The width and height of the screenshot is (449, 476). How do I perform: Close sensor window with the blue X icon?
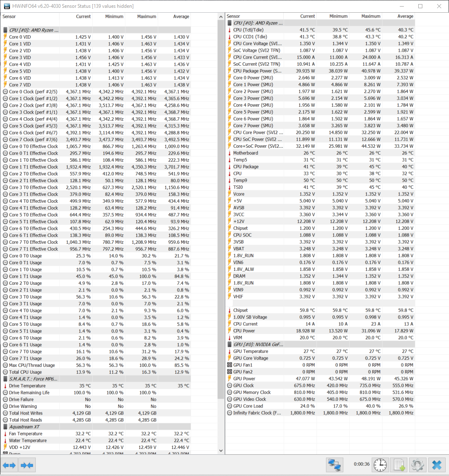437,465
